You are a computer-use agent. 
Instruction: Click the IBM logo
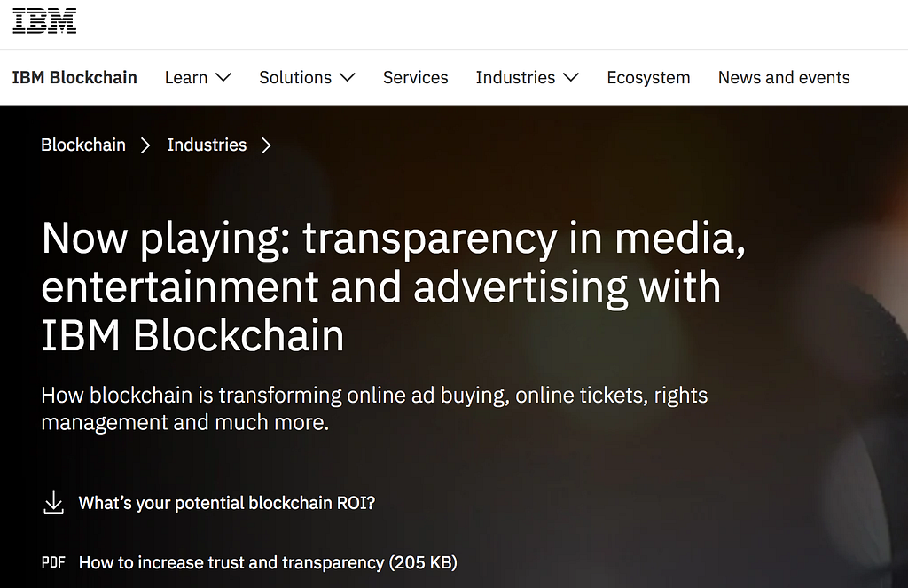click(44, 21)
